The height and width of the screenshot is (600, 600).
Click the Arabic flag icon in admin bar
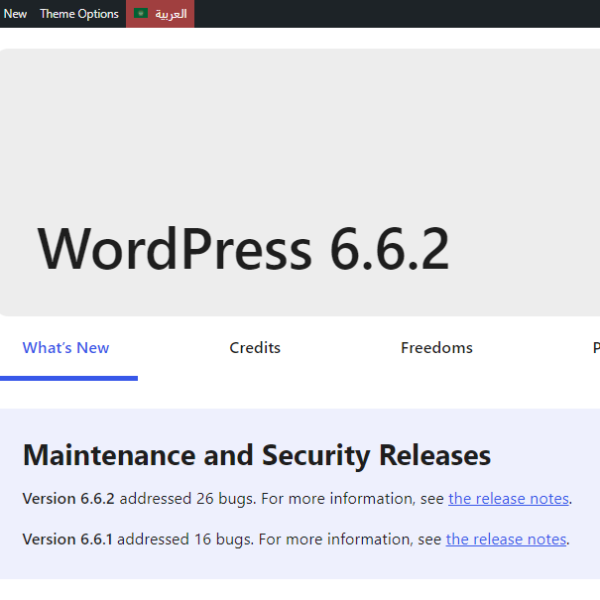click(141, 13)
